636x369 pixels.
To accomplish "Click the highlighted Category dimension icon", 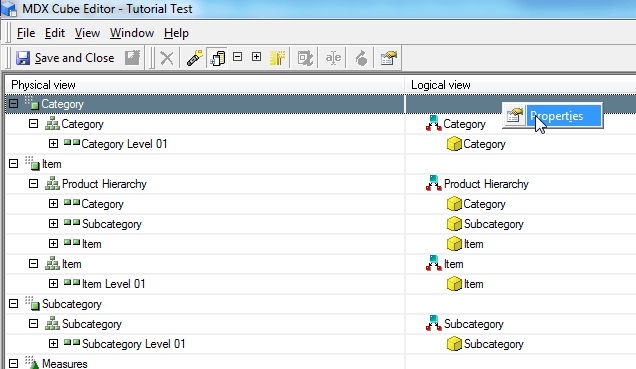I will pyautogui.click(x=32, y=103).
